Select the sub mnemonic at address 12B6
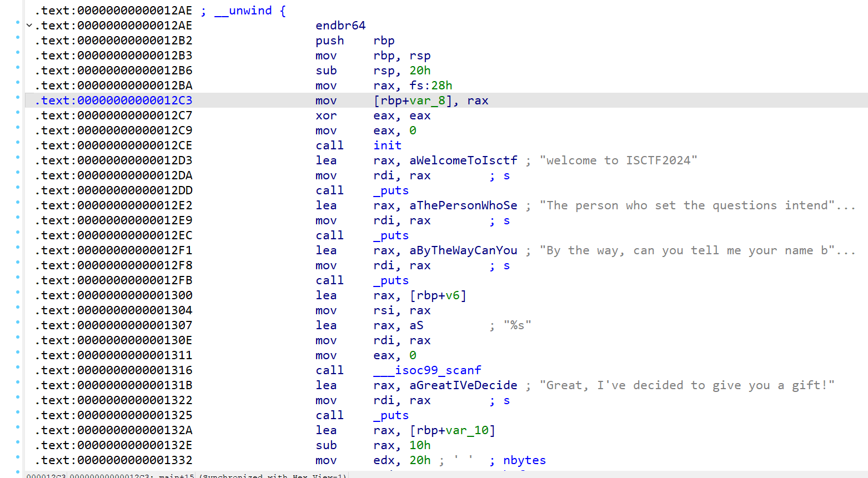 (326, 71)
